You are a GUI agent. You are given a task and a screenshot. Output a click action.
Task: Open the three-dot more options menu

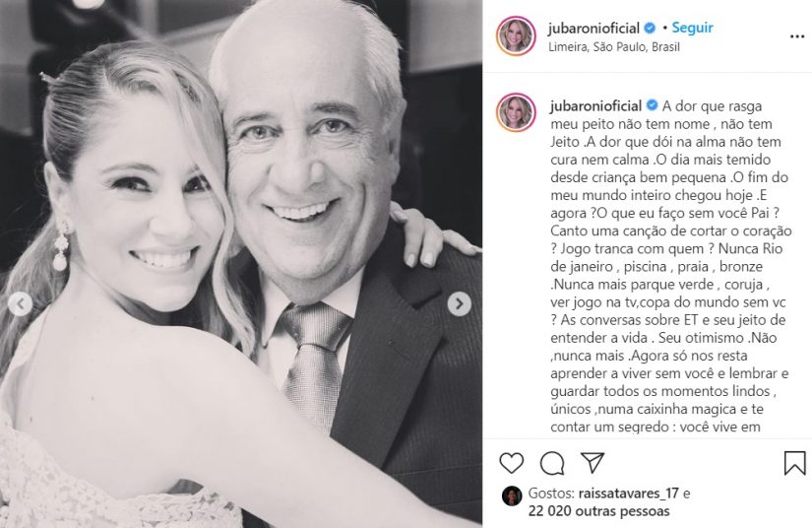click(797, 36)
